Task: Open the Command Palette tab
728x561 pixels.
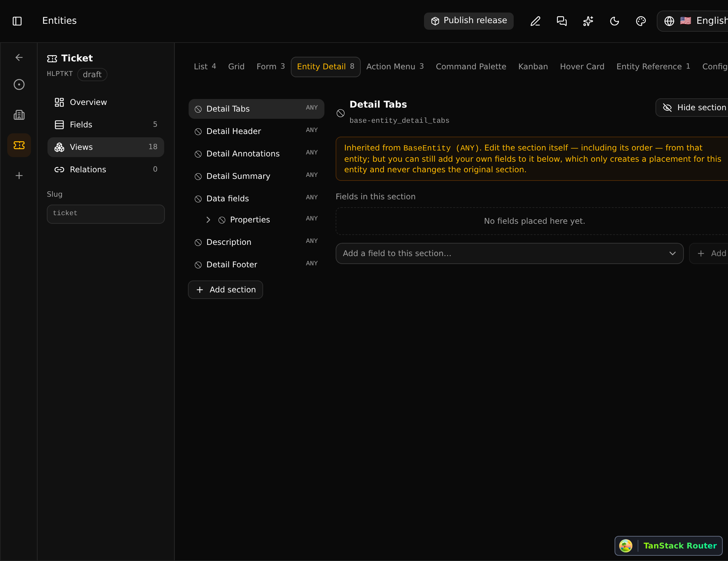Action: pos(471,67)
